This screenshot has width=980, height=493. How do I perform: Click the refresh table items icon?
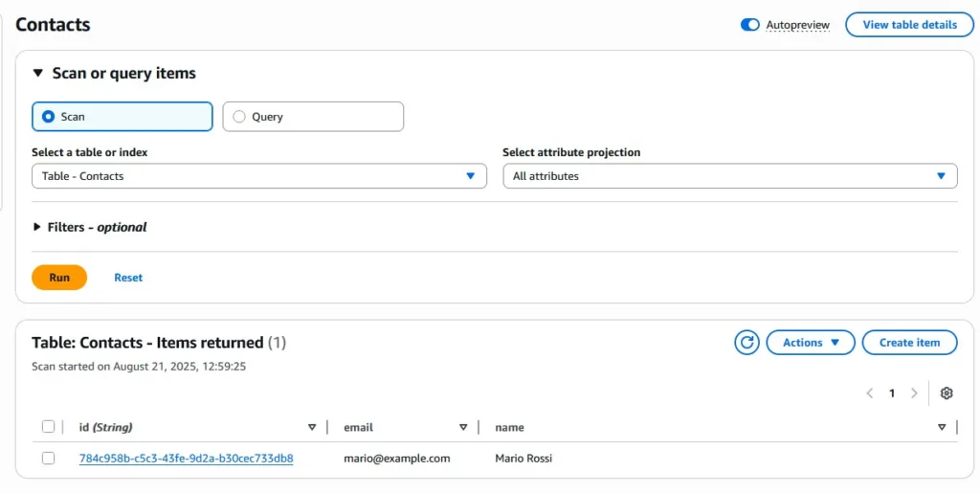[x=746, y=343]
